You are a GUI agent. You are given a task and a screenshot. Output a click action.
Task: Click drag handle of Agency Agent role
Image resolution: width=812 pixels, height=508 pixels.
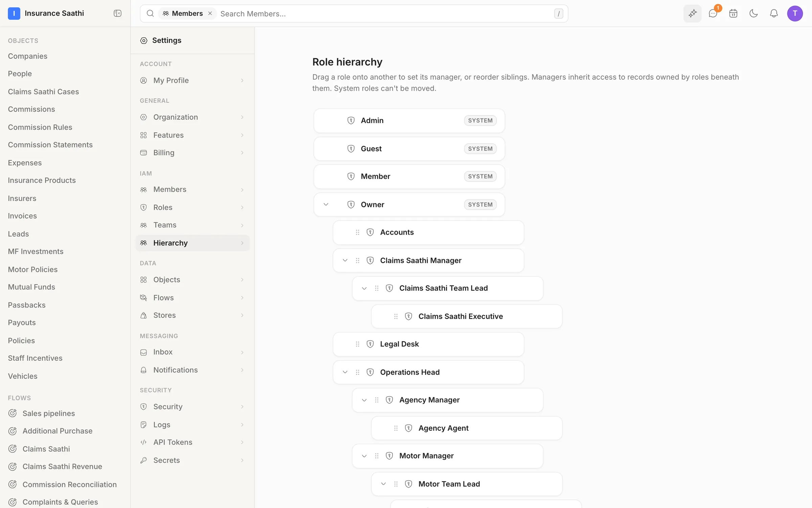coord(396,428)
